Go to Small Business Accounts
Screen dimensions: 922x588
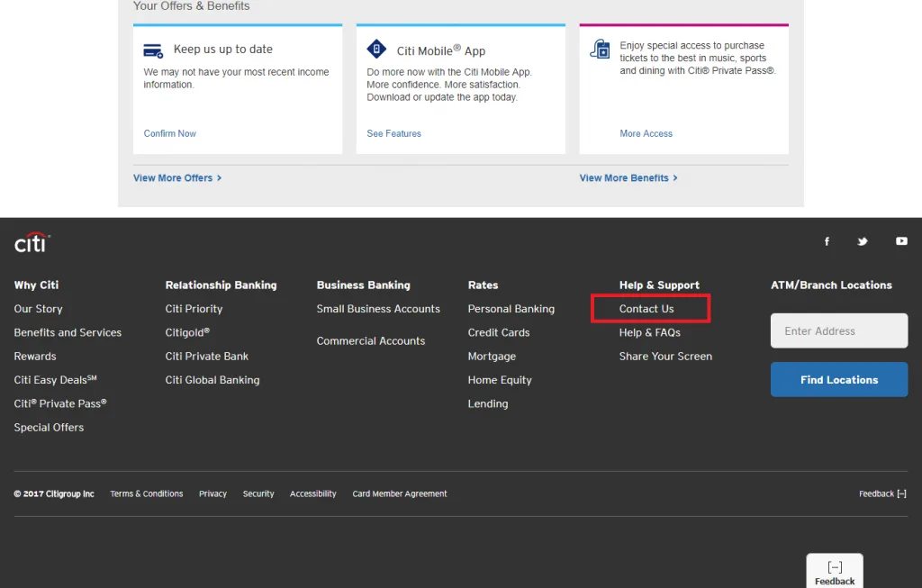(x=378, y=309)
